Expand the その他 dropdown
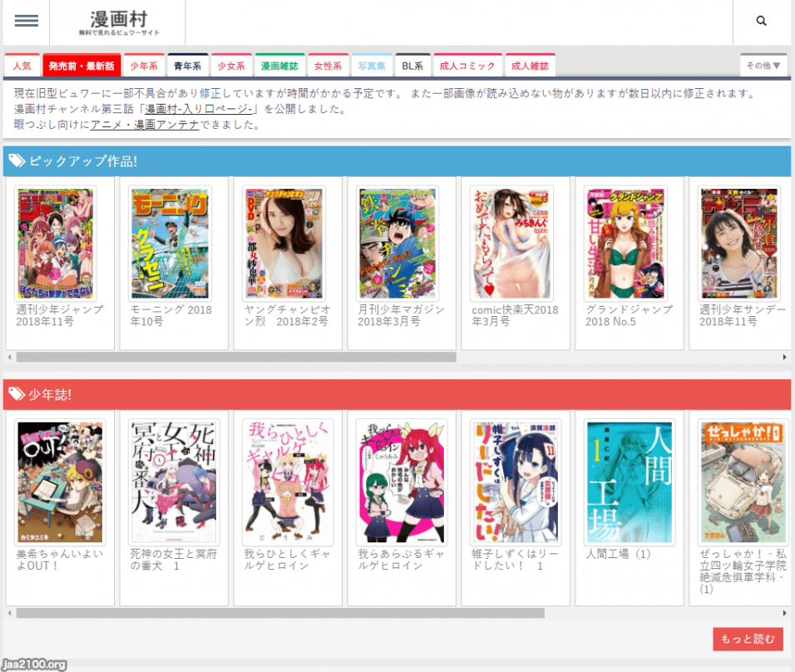 coord(763,66)
